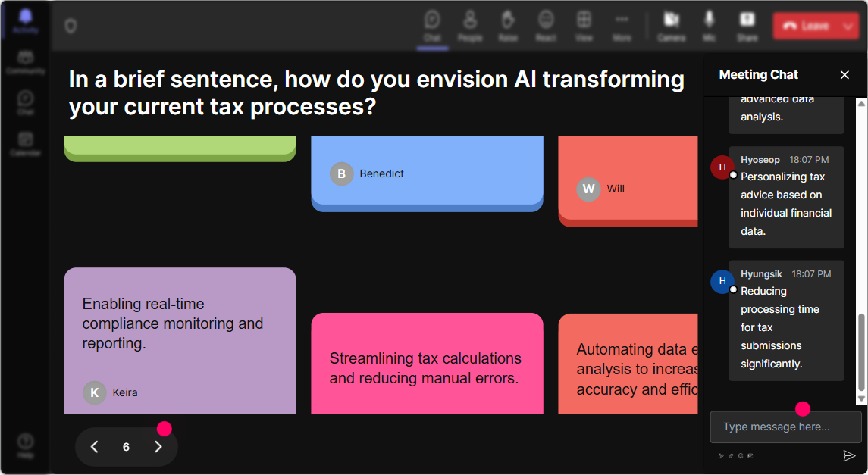
Task: Toggle the Mic on or off
Action: pos(709,26)
